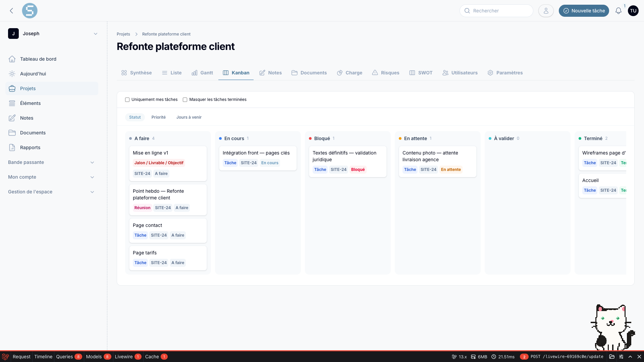The image size is (644, 362).
Task: Enable Uniquement mes tâches checkbox
Action: [127, 100]
